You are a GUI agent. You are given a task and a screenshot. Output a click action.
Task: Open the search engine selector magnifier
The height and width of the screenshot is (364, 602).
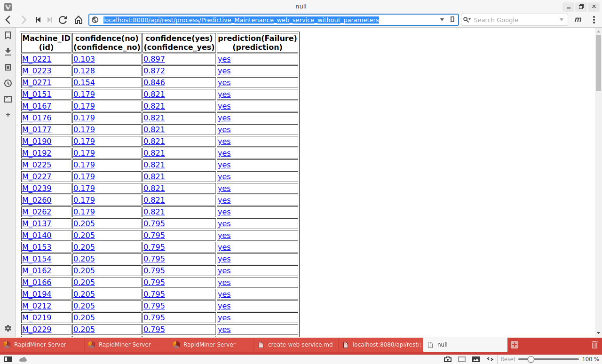coord(467,20)
